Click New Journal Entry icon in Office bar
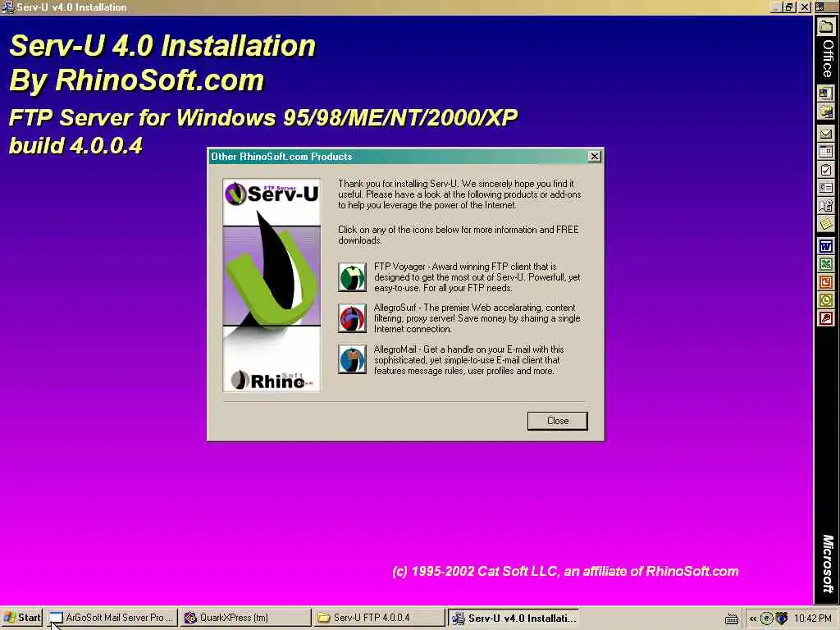 pos(825,205)
